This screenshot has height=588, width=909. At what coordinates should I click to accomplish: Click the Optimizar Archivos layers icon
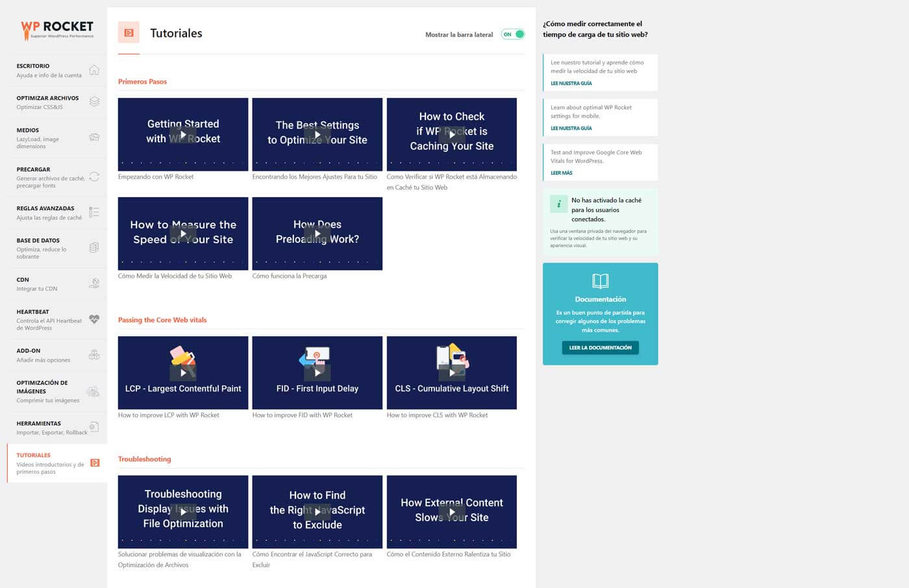94,102
